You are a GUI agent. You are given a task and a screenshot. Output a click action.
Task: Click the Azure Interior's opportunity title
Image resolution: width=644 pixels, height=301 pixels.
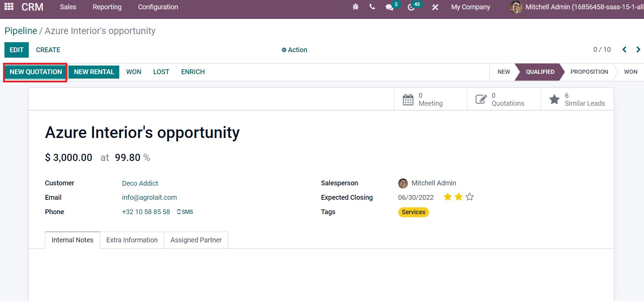pyautogui.click(x=142, y=132)
